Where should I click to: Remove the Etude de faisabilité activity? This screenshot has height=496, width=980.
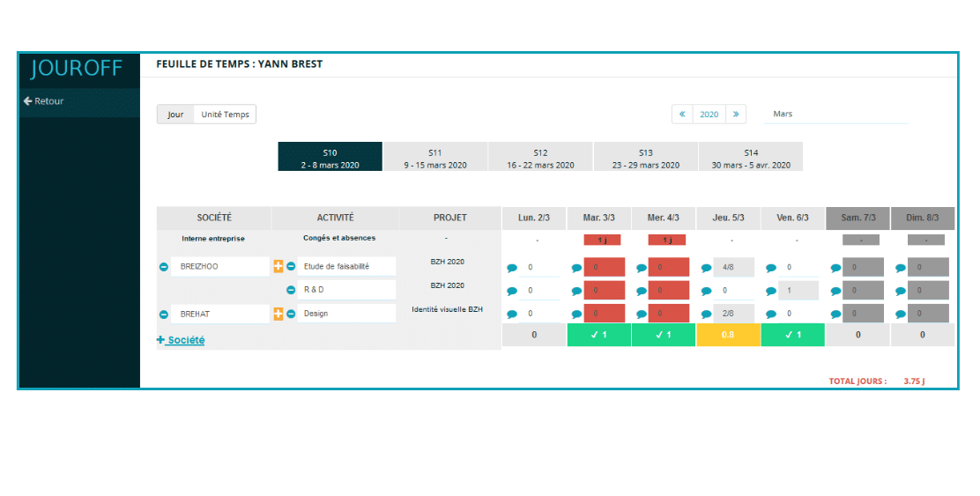(x=291, y=266)
